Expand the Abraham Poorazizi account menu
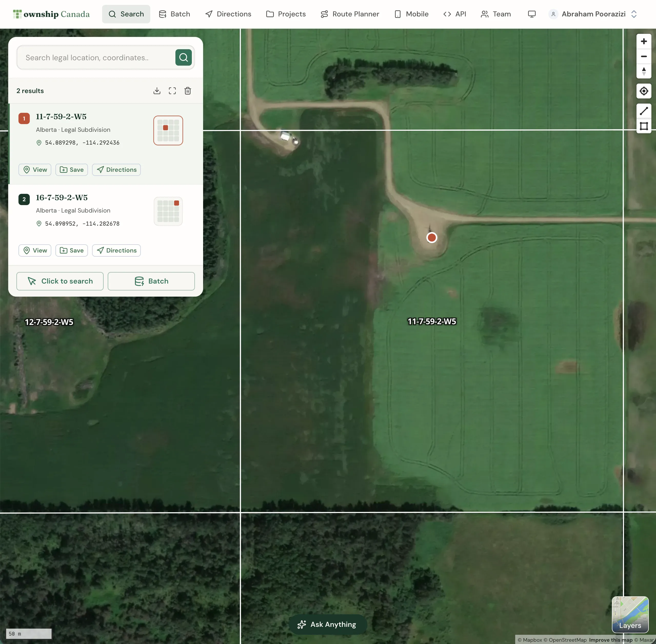Viewport: 656px width, 644px height. (x=593, y=14)
